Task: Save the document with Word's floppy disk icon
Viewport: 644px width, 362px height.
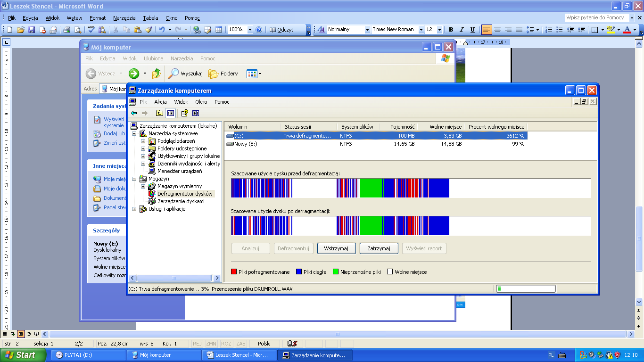Action: pos(32,30)
